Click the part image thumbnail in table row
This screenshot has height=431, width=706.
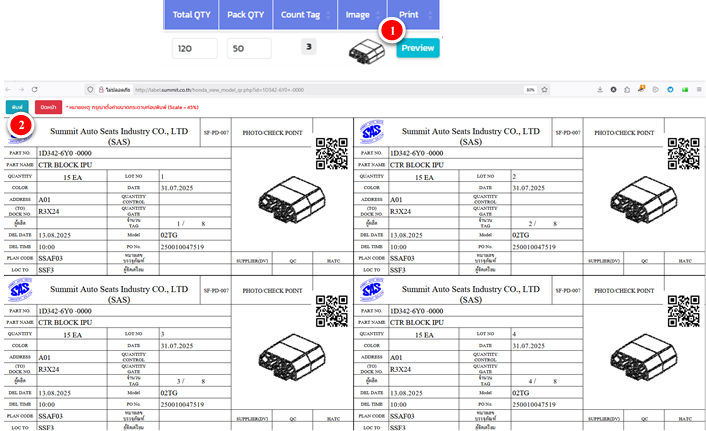[x=364, y=50]
